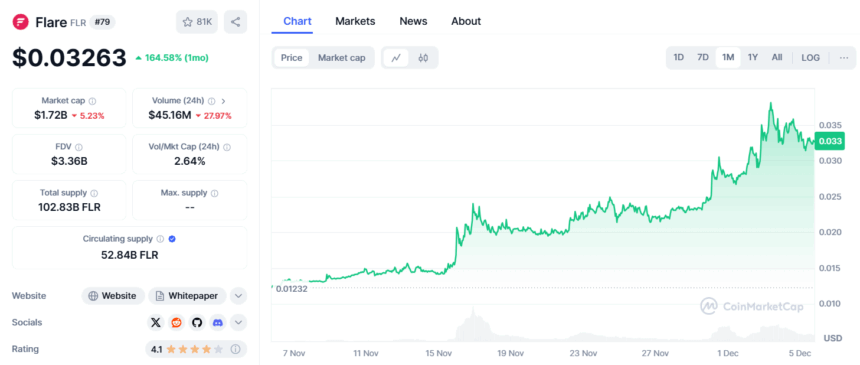Screen dimensions: 860x365
Task: Expand more socials dropdown
Action: tap(238, 322)
